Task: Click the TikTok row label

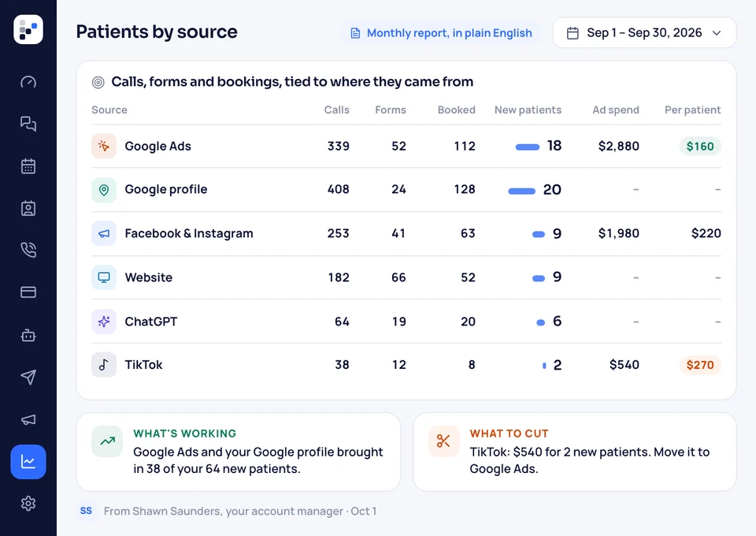Action: click(x=143, y=365)
